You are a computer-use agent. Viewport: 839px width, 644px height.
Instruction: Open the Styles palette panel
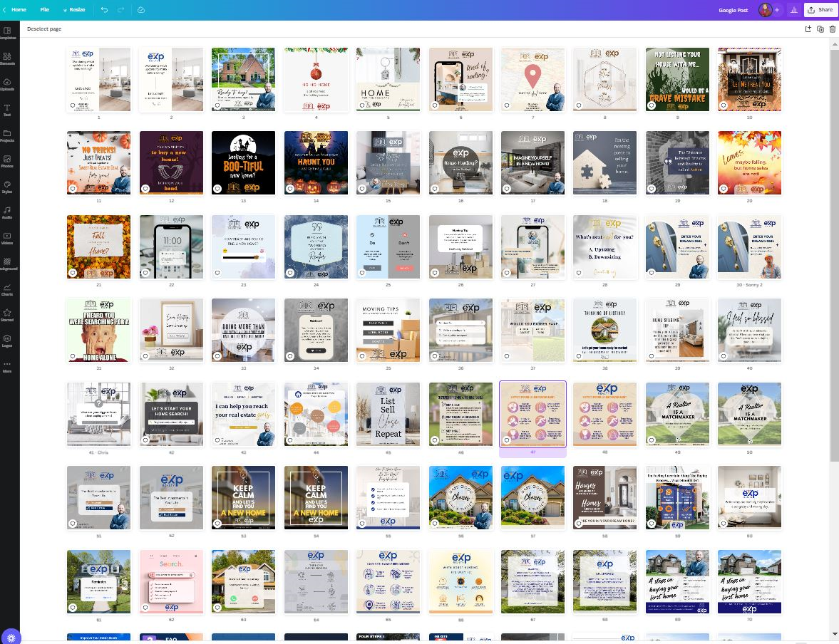[x=7, y=187]
